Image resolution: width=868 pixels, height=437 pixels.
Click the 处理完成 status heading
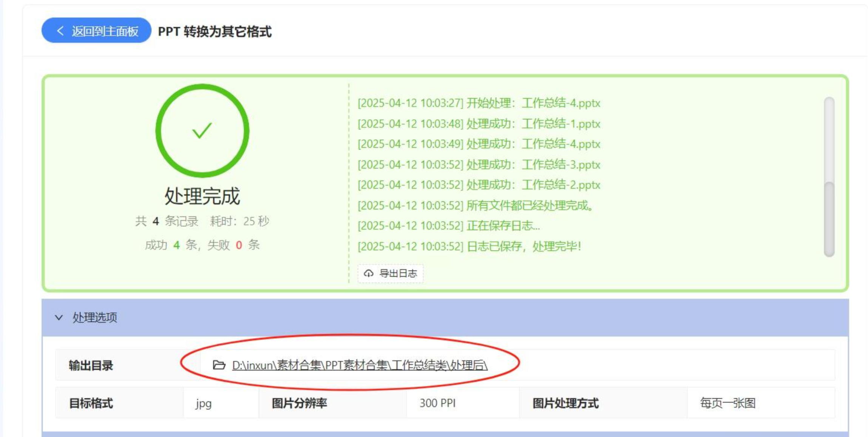coord(202,196)
